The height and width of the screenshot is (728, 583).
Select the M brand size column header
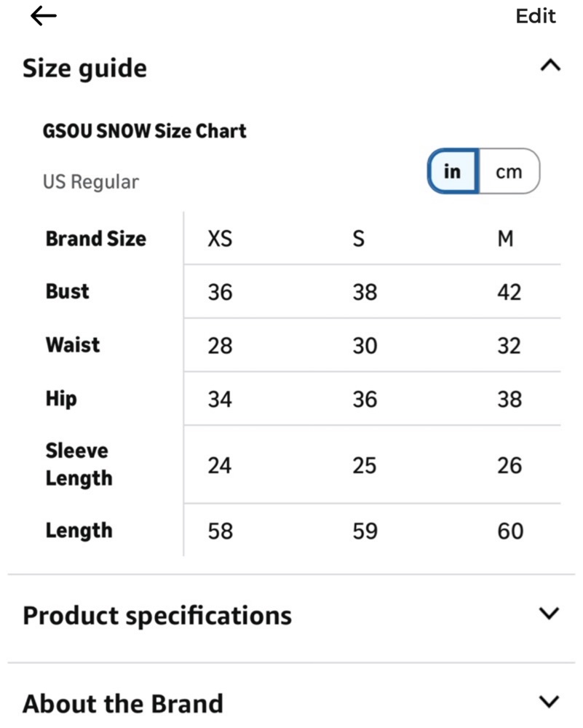tap(505, 239)
